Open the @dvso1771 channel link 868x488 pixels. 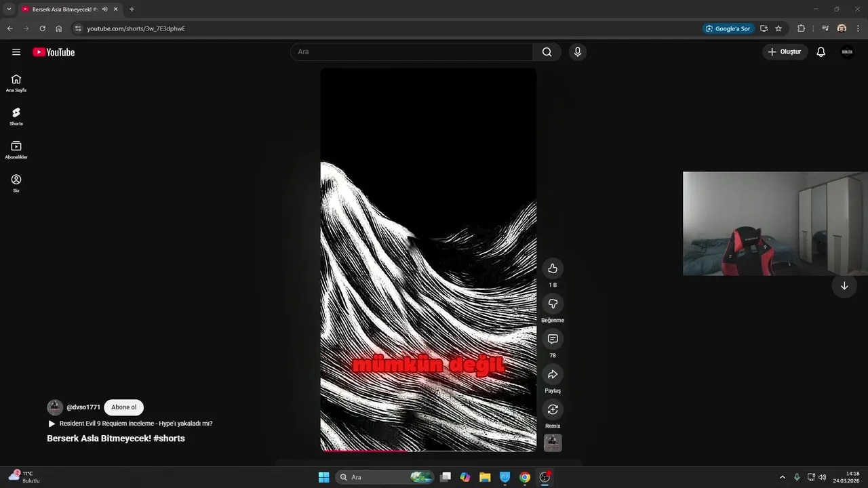(x=83, y=407)
